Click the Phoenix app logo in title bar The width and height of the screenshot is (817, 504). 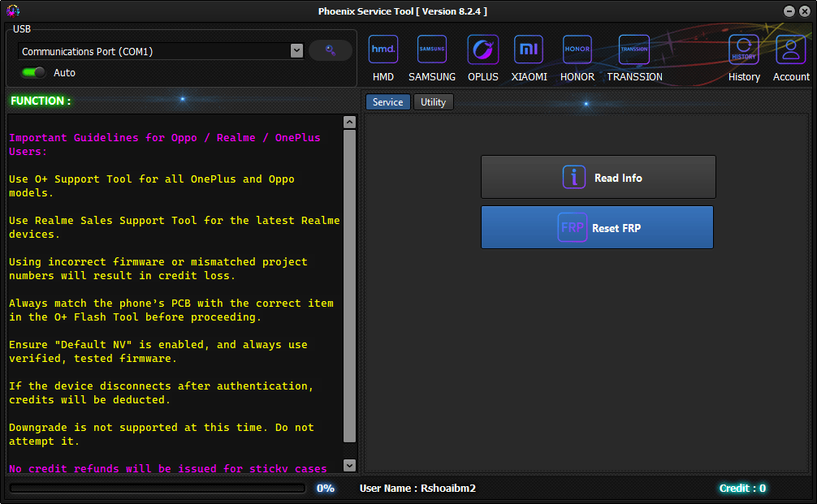tap(13, 11)
